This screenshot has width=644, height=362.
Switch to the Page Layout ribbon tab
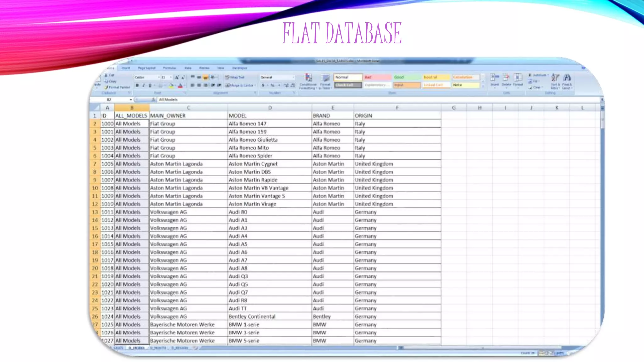(x=147, y=68)
